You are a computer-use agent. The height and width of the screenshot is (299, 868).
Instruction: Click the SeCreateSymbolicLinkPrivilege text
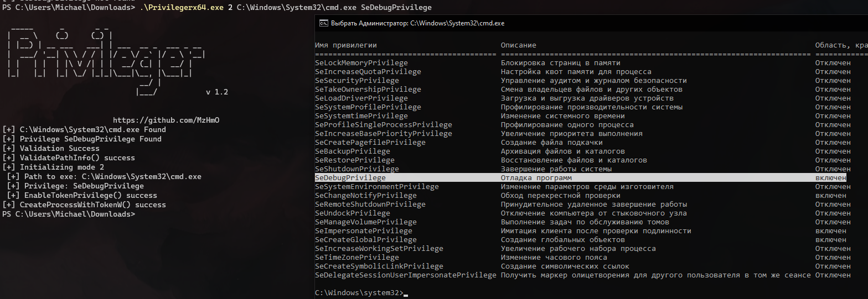tap(379, 266)
